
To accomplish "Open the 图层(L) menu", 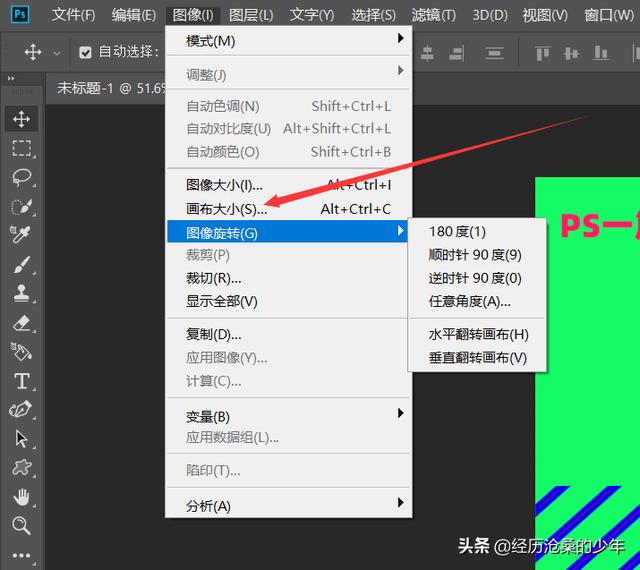I will [x=251, y=15].
